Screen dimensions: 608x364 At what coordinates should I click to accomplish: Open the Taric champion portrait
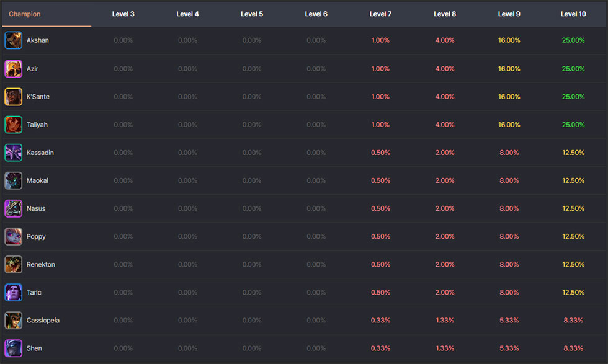pyautogui.click(x=13, y=292)
